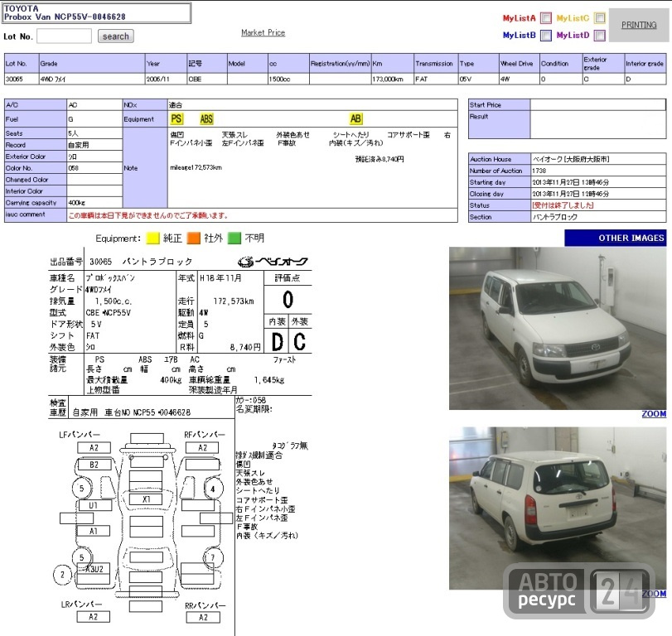This screenshot has height=636, width=672.
Task: Click the 173,000km cell
Action: tap(393, 79)
